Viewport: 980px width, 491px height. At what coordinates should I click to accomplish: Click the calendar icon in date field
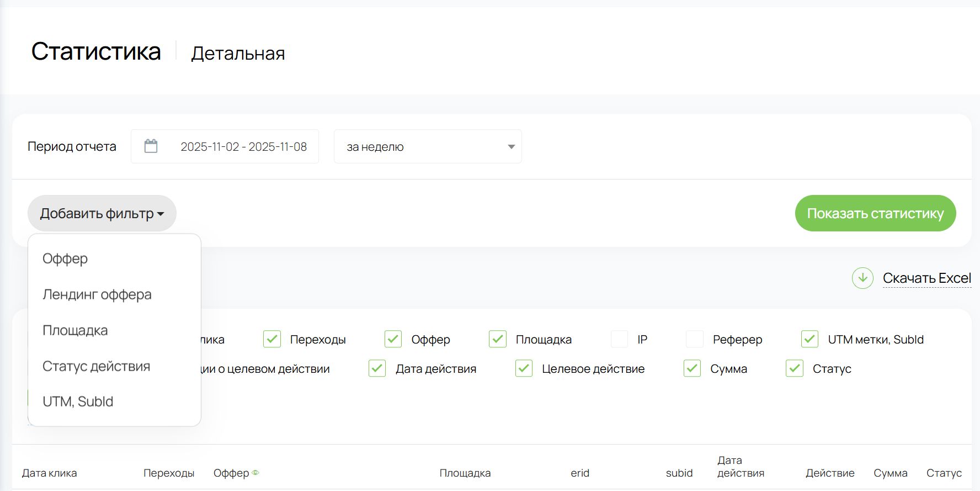pos(151,146)
